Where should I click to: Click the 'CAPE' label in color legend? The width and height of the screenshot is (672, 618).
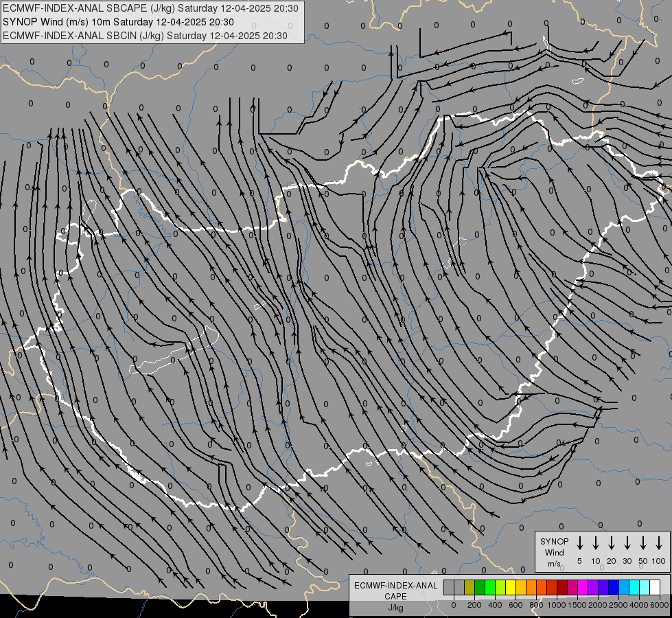395,597
